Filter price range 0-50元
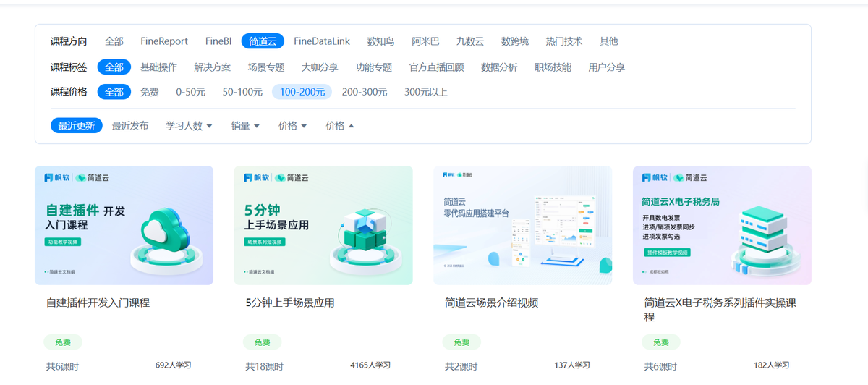The image size is (868, 385). click(191, 92)
